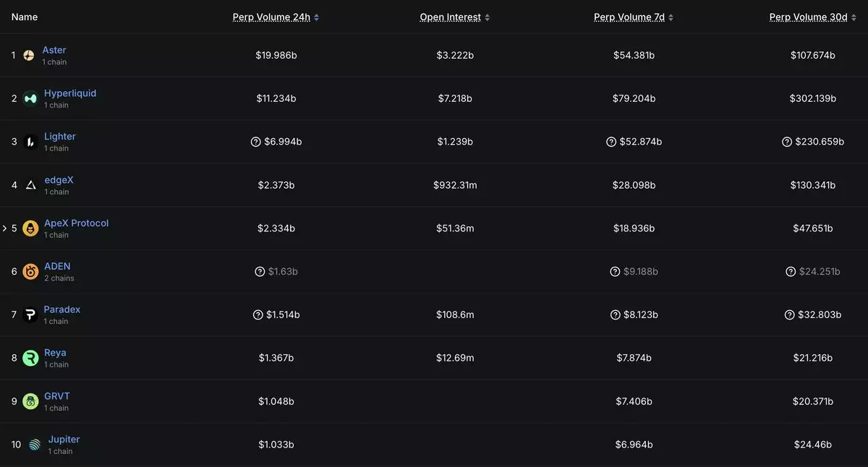Click the Lighter protocol logo icon
Screen dimensions: 868x467
click(x=30, y=142)
